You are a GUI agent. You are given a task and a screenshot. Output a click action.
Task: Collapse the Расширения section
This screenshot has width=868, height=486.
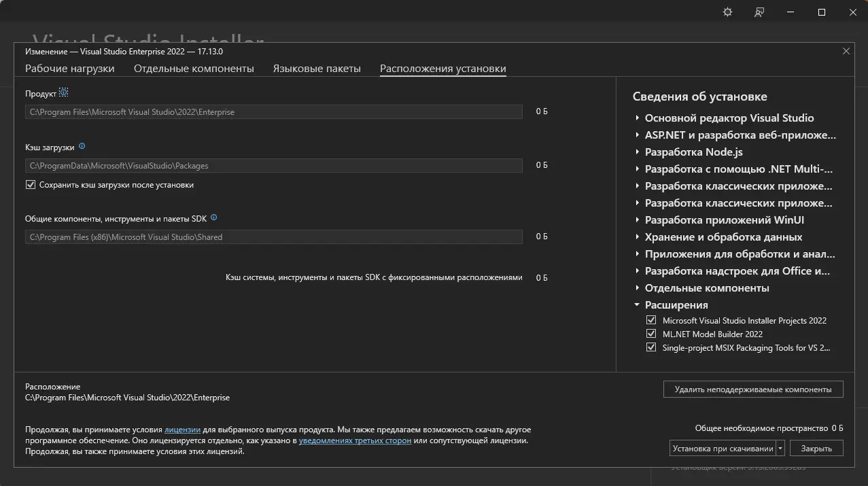click(637, 305)
